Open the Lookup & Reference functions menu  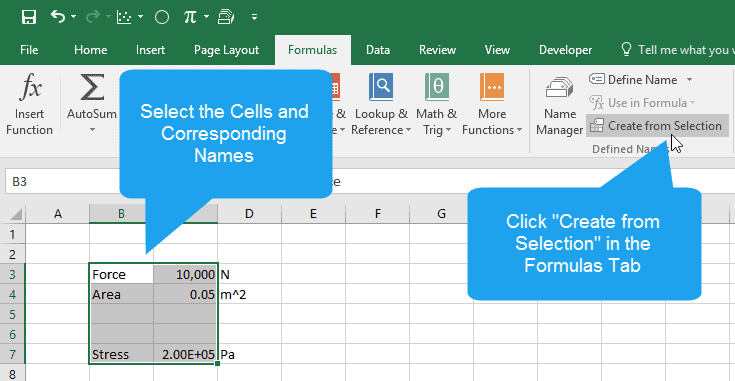point(381,105)
